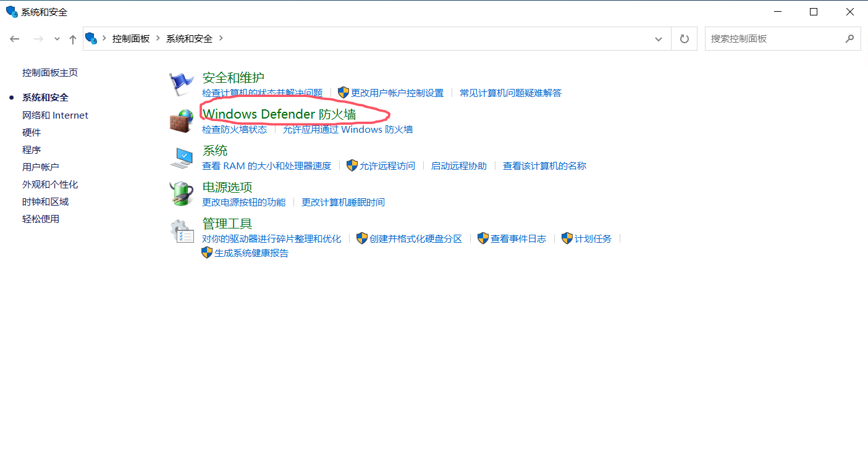The image size is (868, 457).
Task: Click the shield icon beside 计划任务
Action: (567, 238)
